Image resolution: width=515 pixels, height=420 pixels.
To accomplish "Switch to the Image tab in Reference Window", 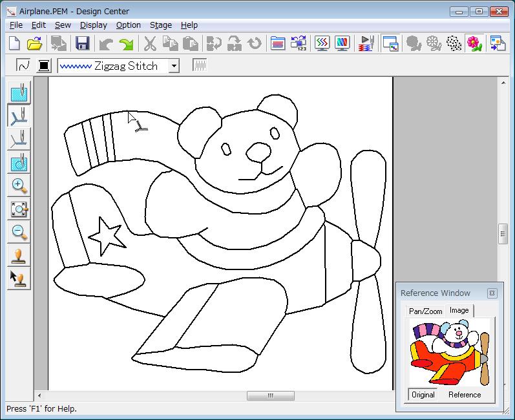I will click(459, 310).
